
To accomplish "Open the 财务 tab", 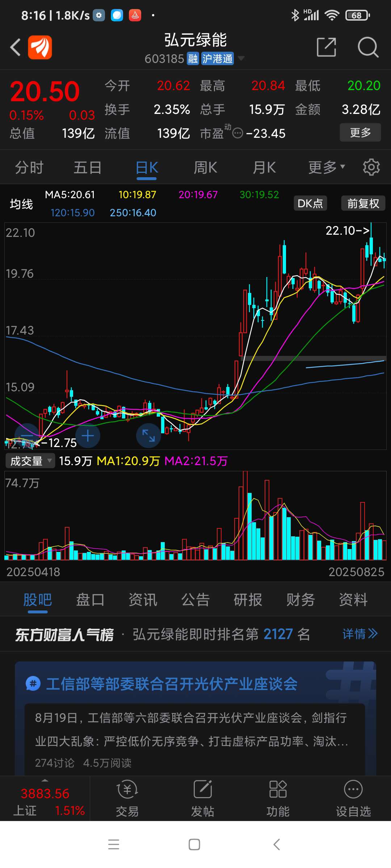I will (301, 600).
